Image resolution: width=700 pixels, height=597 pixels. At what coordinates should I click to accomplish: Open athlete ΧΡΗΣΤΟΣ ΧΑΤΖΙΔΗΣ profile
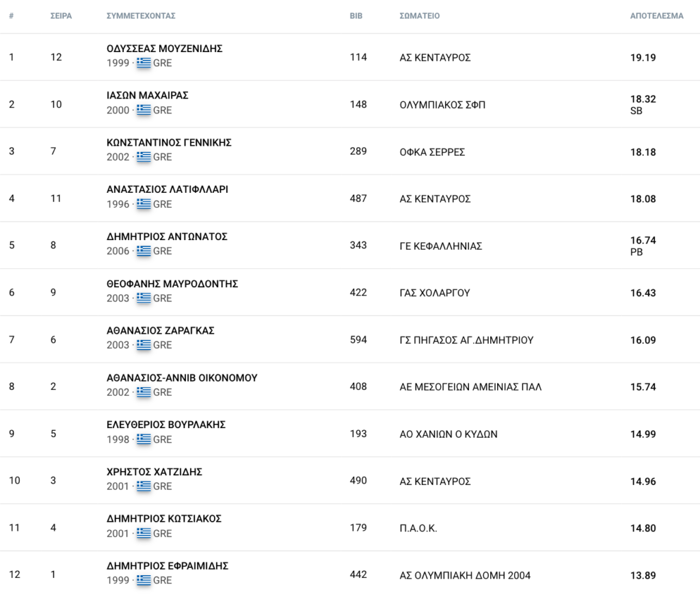154,472
